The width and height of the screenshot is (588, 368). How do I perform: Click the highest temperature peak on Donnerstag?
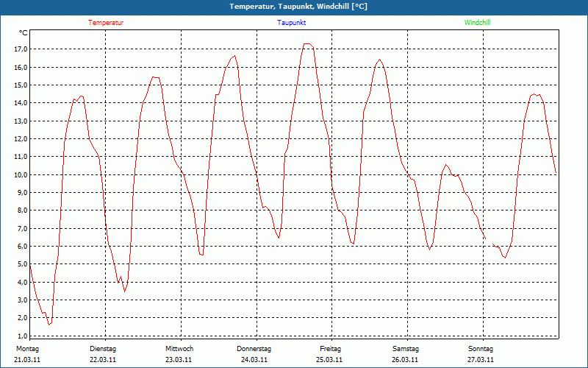click(x=307, y=44)
